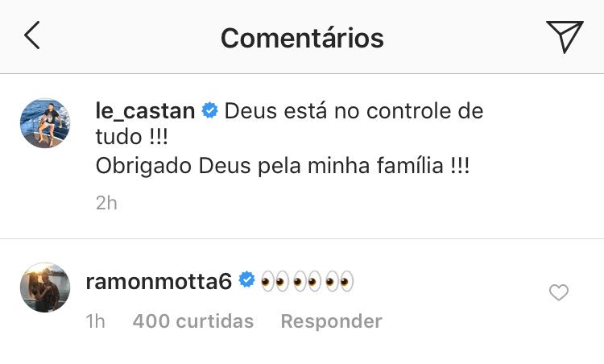
Task: Click the Comentários header title
Action: click(302, 37)
